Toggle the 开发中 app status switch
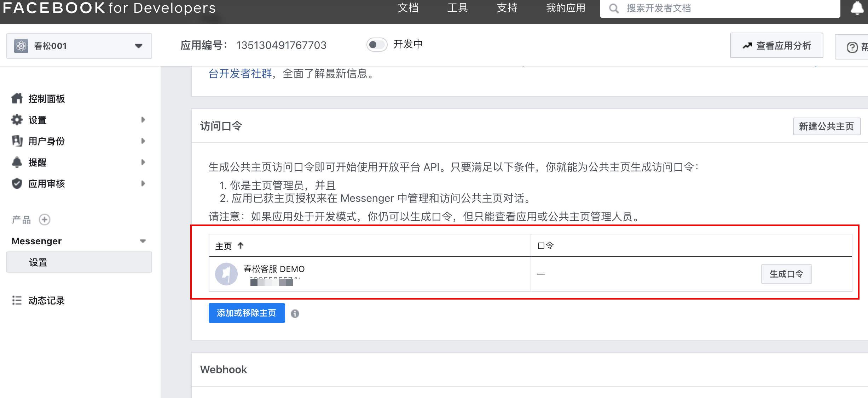This screenshot has height=398, width=868. point(377,45)
